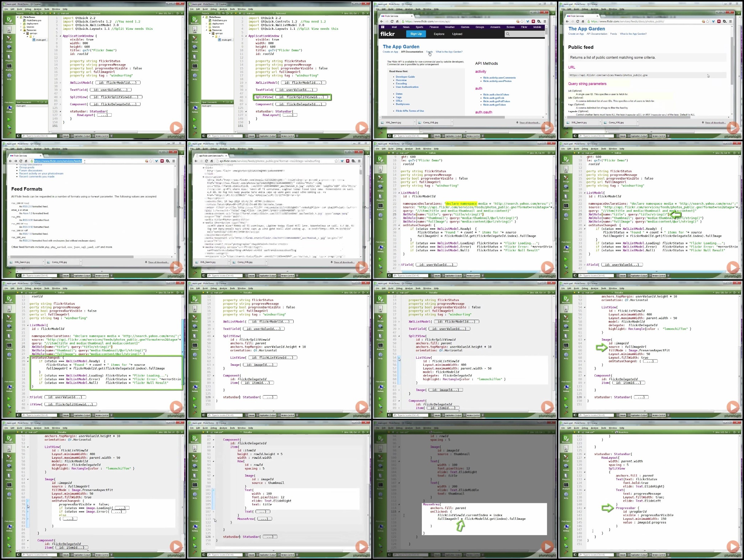744x560 pixels.
Task: Click blue V extension icon in XML feed browser
Action: pyautogui.click(x=342, y=161)
